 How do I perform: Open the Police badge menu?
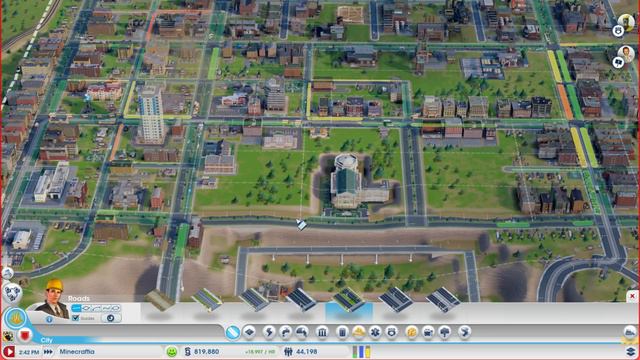click(391, 332)
